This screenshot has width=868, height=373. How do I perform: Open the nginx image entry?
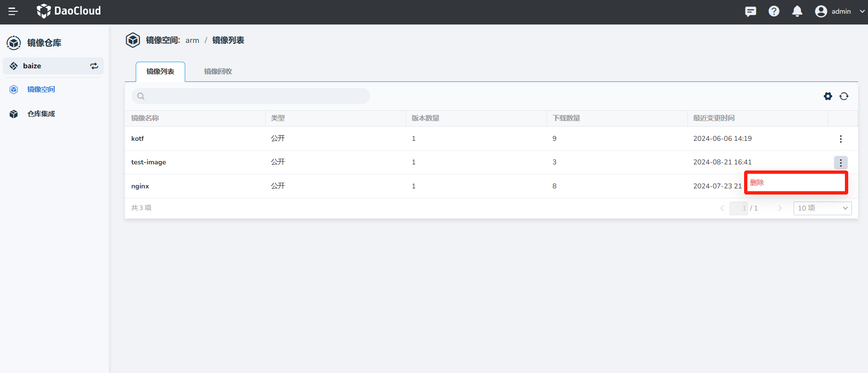(x=140, y=186)
